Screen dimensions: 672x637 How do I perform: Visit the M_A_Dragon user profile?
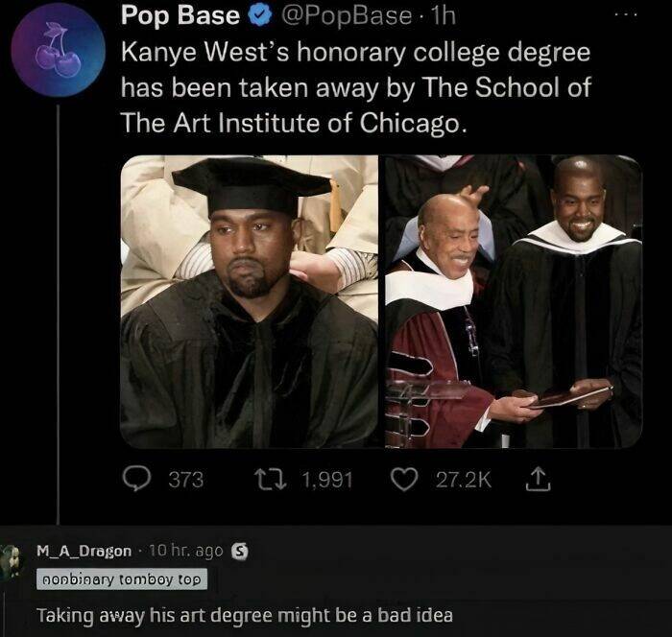(84, 552)
